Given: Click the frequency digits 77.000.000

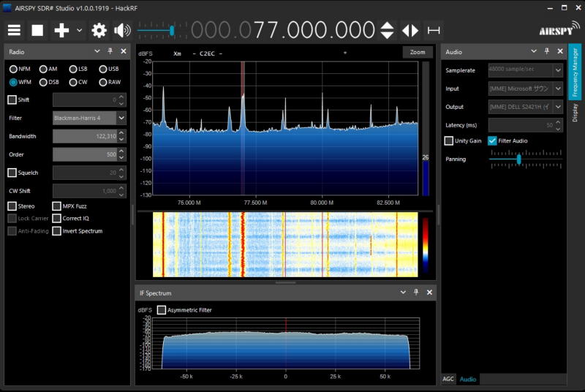Looking at the screenshot, I should [x=314, y=30].
